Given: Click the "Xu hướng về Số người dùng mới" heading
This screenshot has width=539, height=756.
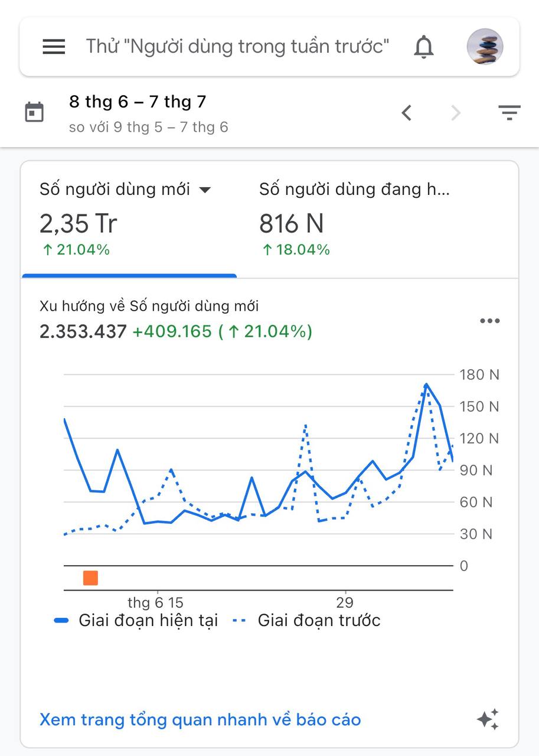Looking at the screenshot, I should point(149,306).
